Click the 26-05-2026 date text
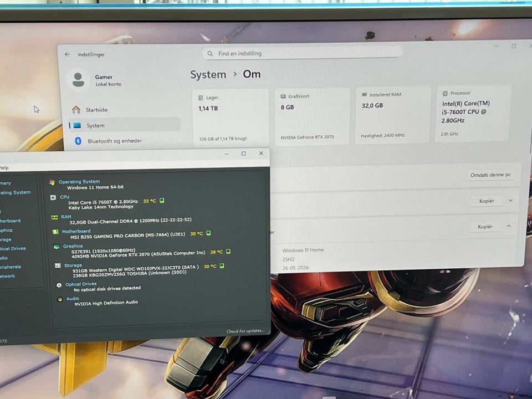Viewport: 532px width, 399px height. [x=295, y=268]
